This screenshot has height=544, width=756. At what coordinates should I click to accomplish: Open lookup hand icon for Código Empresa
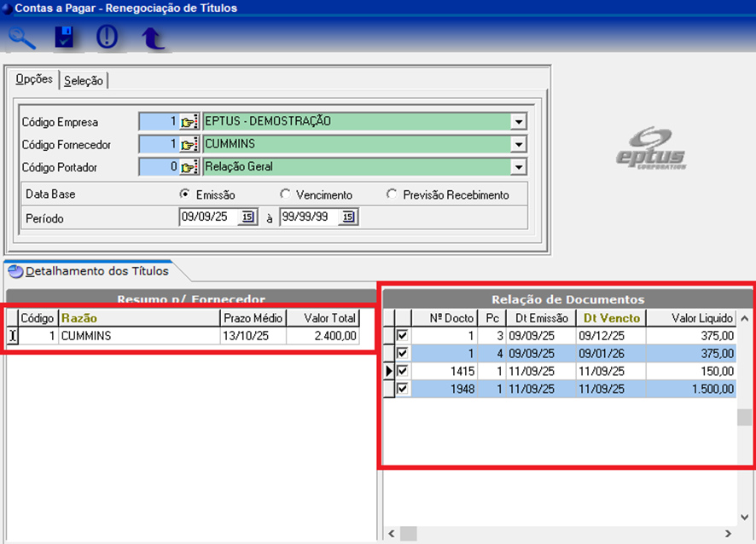click(189, 121)
